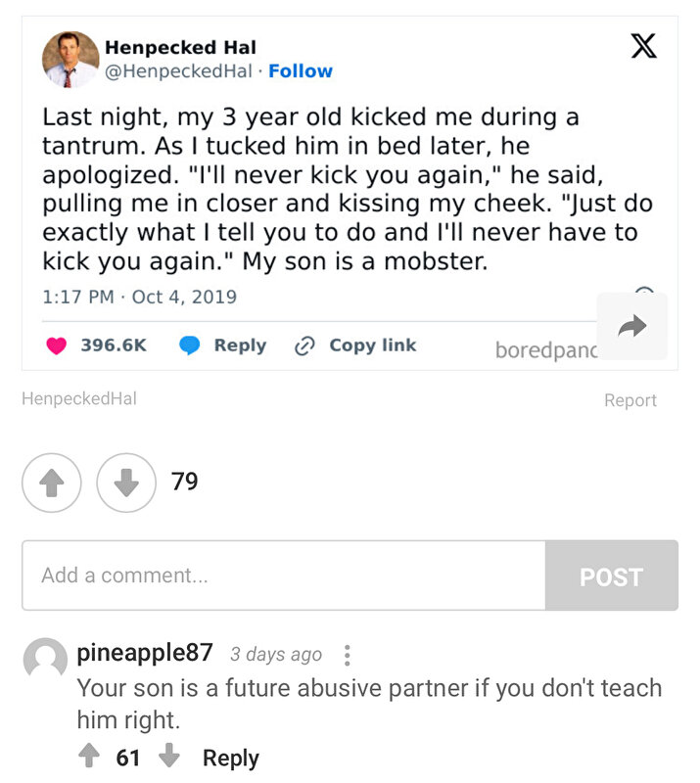This screenshot has width=700, height=783.
Task: Open pineapple87's avatar
Action: coord(45,660)
